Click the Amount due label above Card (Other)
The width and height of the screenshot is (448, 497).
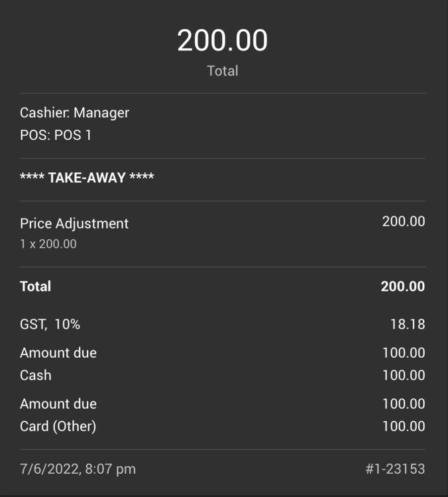[58, 404]
